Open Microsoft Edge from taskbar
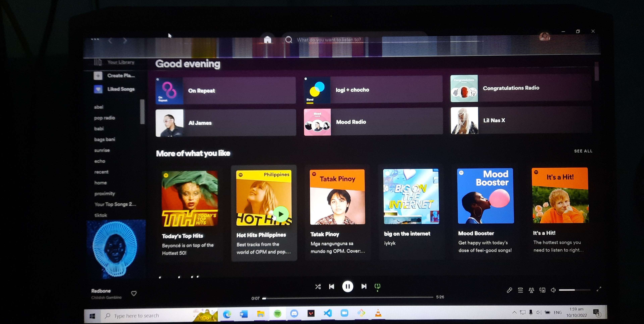The height and width of the screenshot is (324, 644). coord(227,314)
